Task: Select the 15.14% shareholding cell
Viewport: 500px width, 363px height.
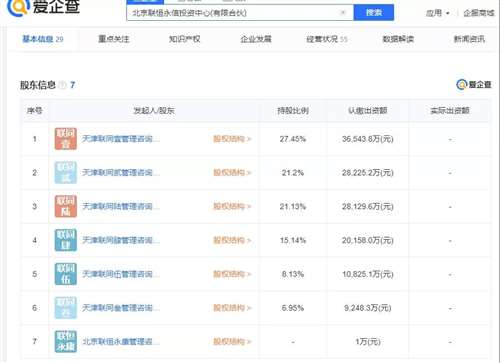Action: coord(293,240)
